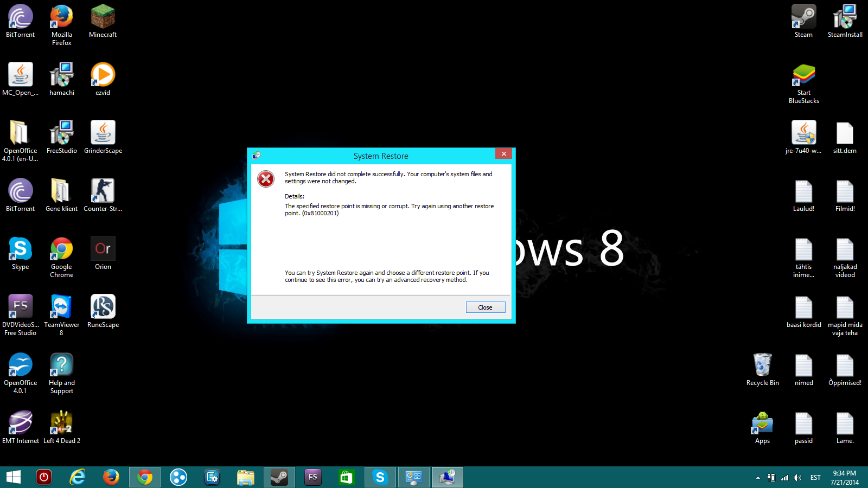The image size is (868, 488).
Task: Switch to Steam in the taskbar
Action: tap(279, 477)
